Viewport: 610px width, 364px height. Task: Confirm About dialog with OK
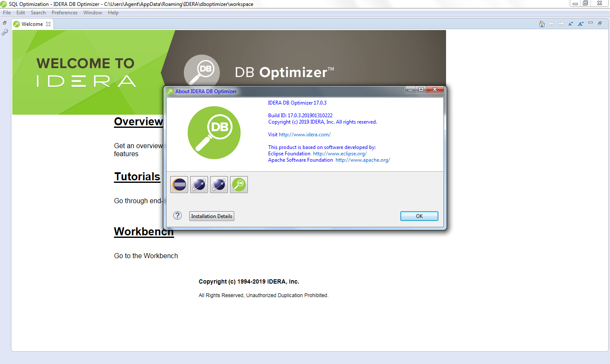[x=419, y=216]
